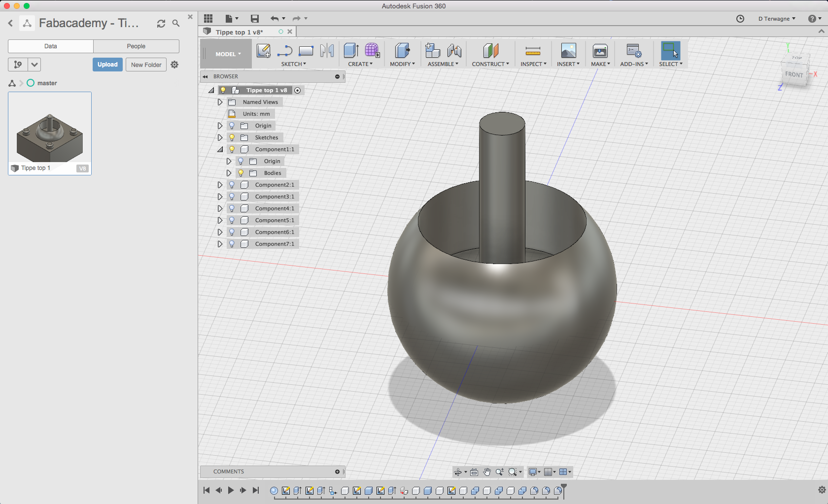Open the data panel grid icon
This screenshot has height=504, width=828.
pyautogui.click(x=208, y=19)
